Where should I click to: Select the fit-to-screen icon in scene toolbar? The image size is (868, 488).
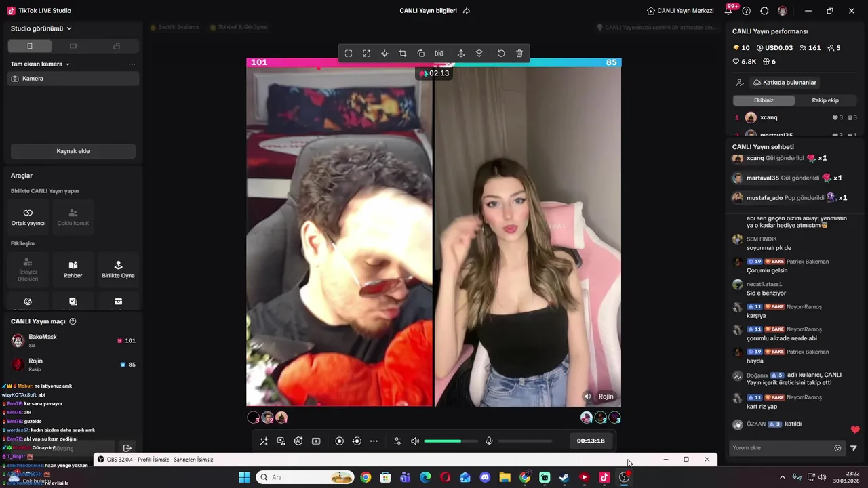click(349, 54)
